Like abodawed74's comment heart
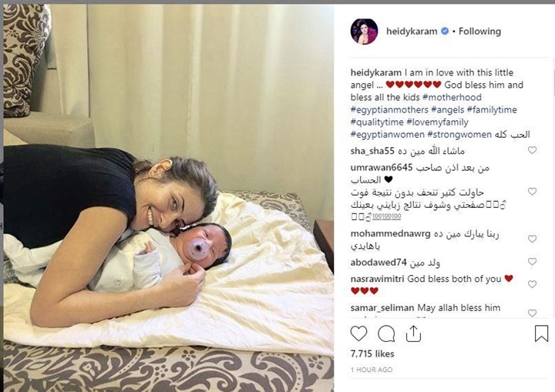The height and width of the screenshot is (392, 555). pos(532,262)
